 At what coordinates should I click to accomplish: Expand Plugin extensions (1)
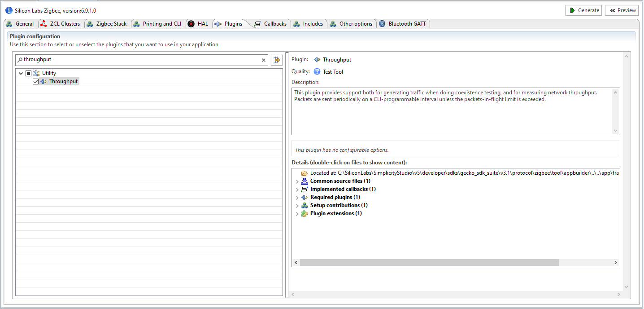click(297, 214)
